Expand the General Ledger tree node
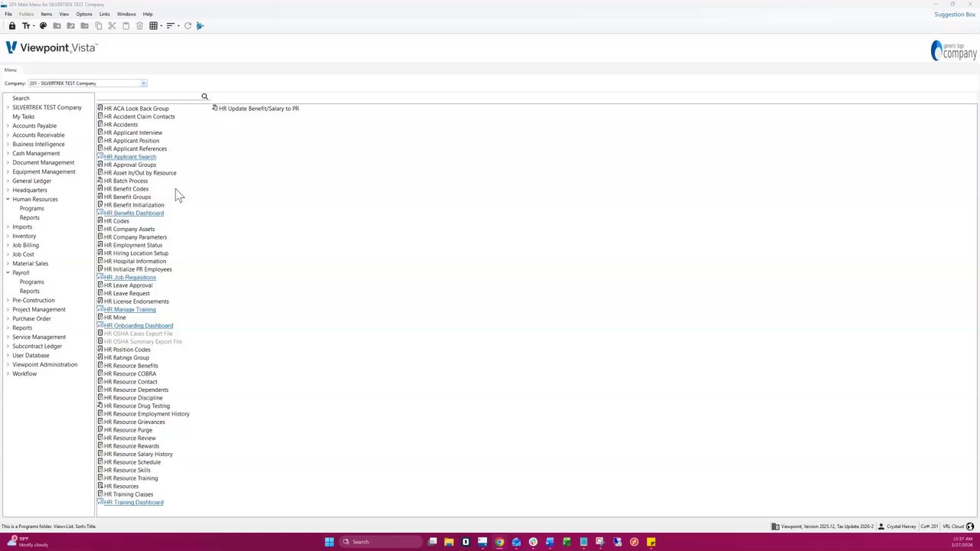The width and height of the screenshot is (980, 551). point(8,181)
